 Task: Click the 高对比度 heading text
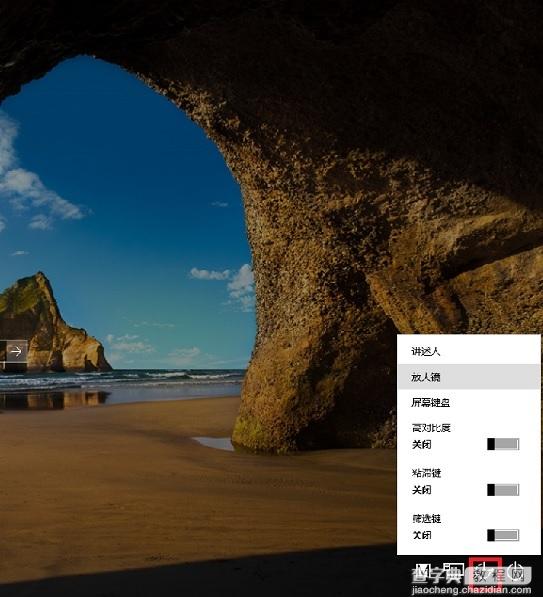click(431, 428)
